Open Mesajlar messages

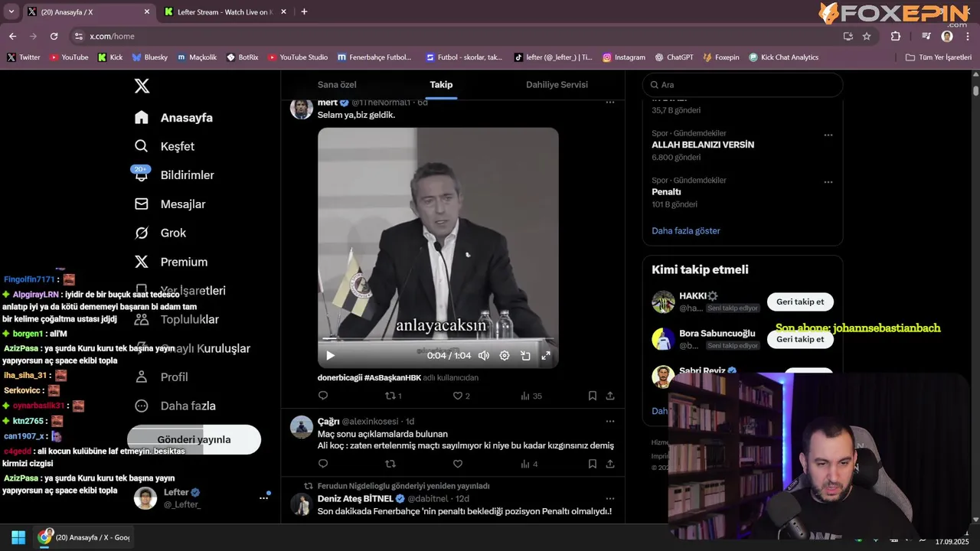(x=169, y=204)
